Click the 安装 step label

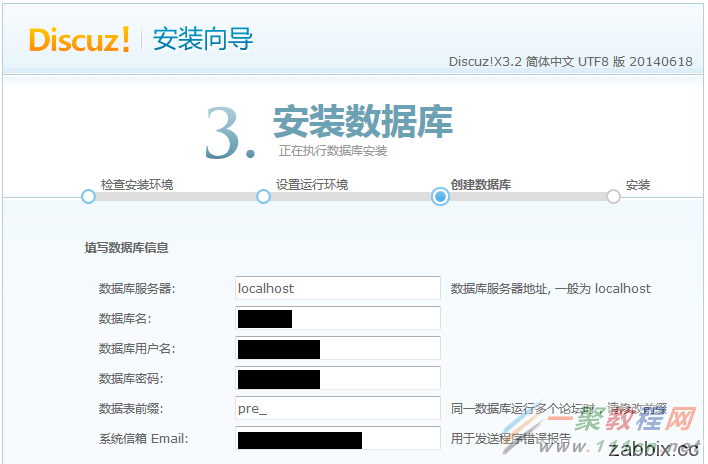(638, 185)
